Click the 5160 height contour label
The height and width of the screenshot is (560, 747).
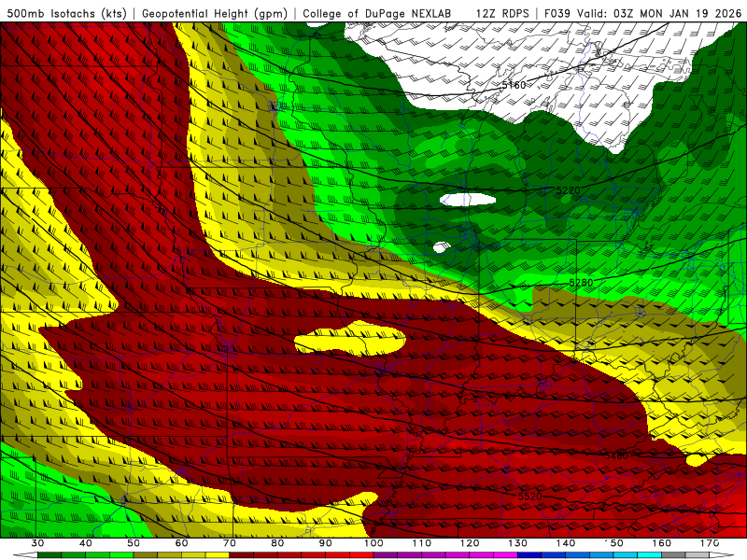tap(514, 85)
